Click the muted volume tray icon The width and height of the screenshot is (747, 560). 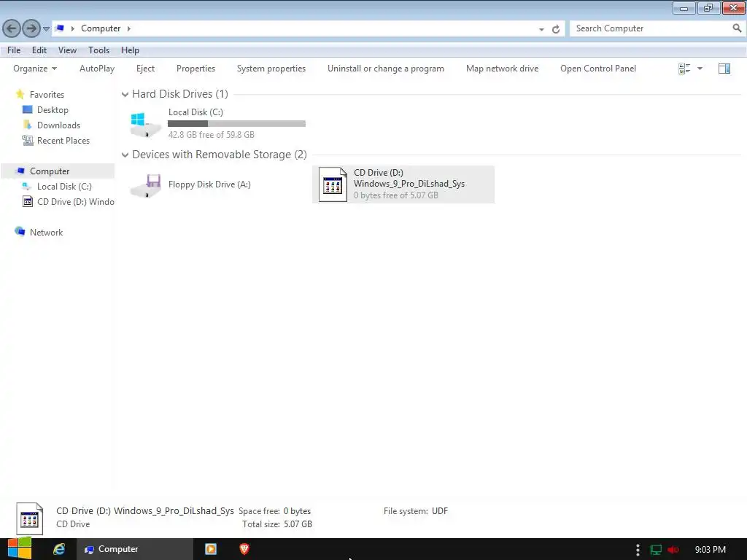[x=673, y=550]
